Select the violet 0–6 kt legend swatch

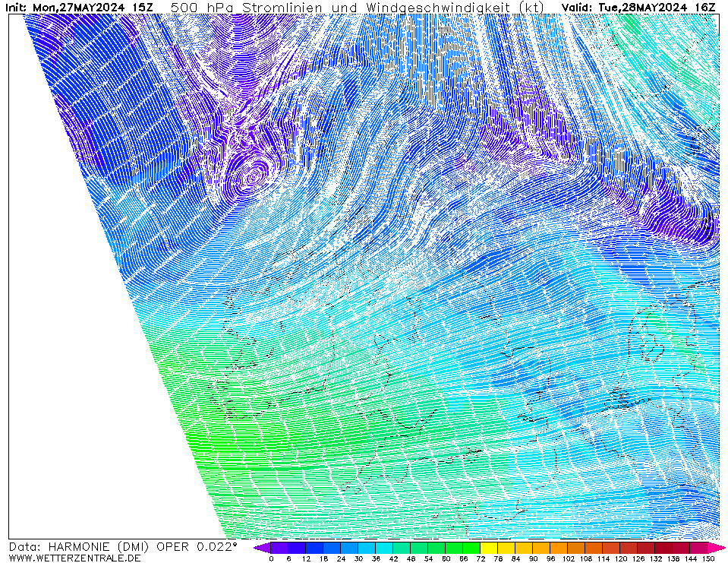coord(279,548)
